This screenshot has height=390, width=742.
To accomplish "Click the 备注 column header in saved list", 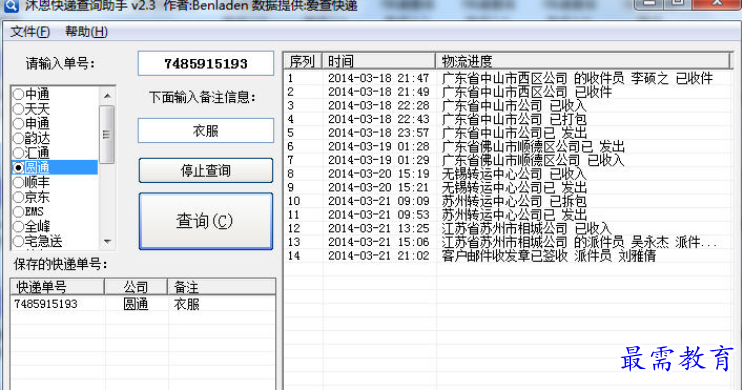I will (221, 287).
